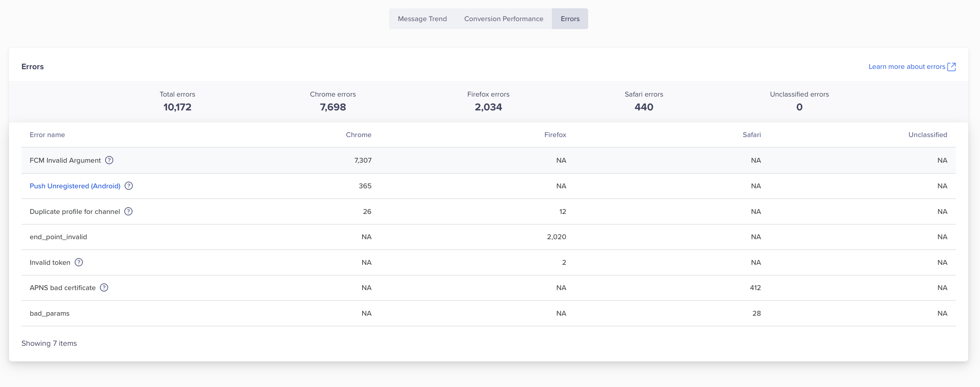This screenshot has width=980, height=387.
Task: Open the Conversion Performance tab
Action: pos(503,19)
